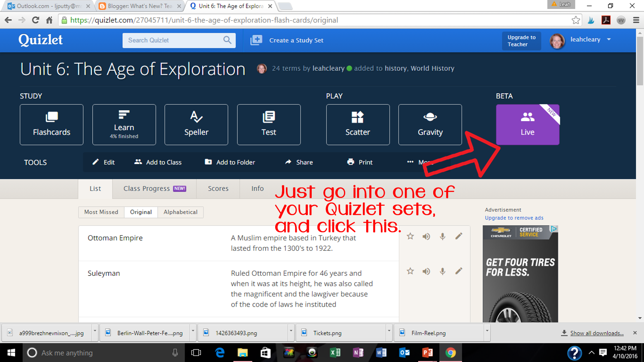This screenshot has width=644, height=362.
Task: Select the List tab
Action: tap(95, 189)
